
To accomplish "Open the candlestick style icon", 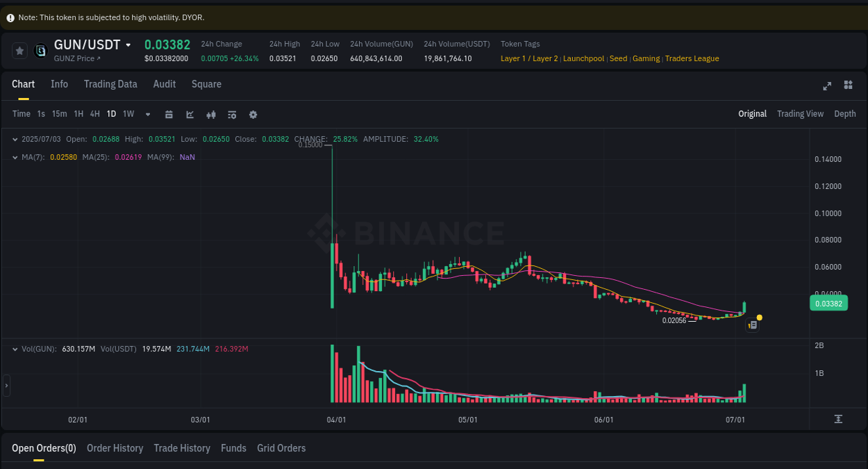I will (x=211, y=114).
